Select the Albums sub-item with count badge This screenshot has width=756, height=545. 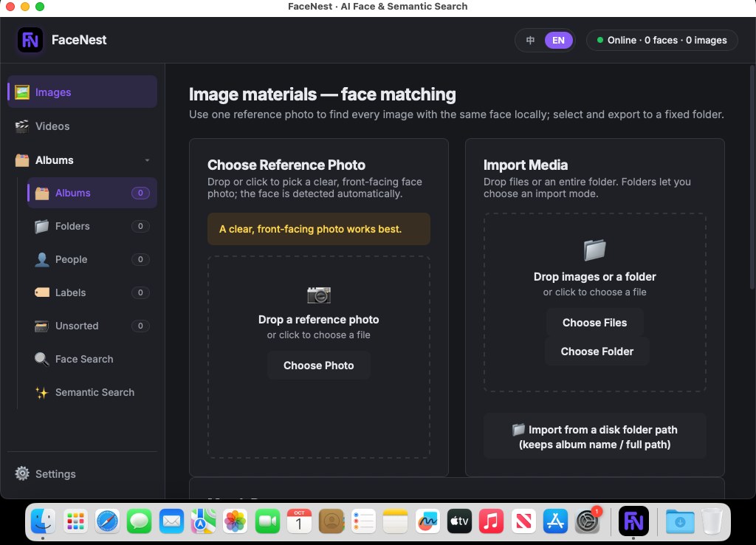click(x=92, y=193)
